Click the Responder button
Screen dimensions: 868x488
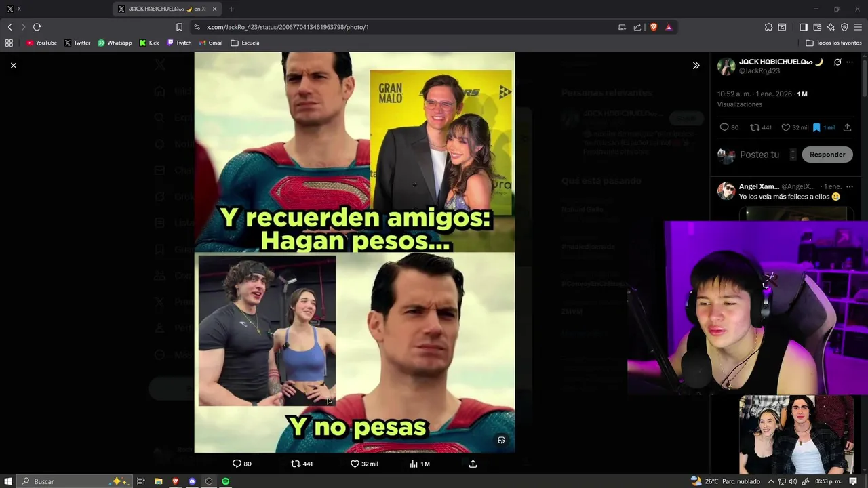click(827, 155)
